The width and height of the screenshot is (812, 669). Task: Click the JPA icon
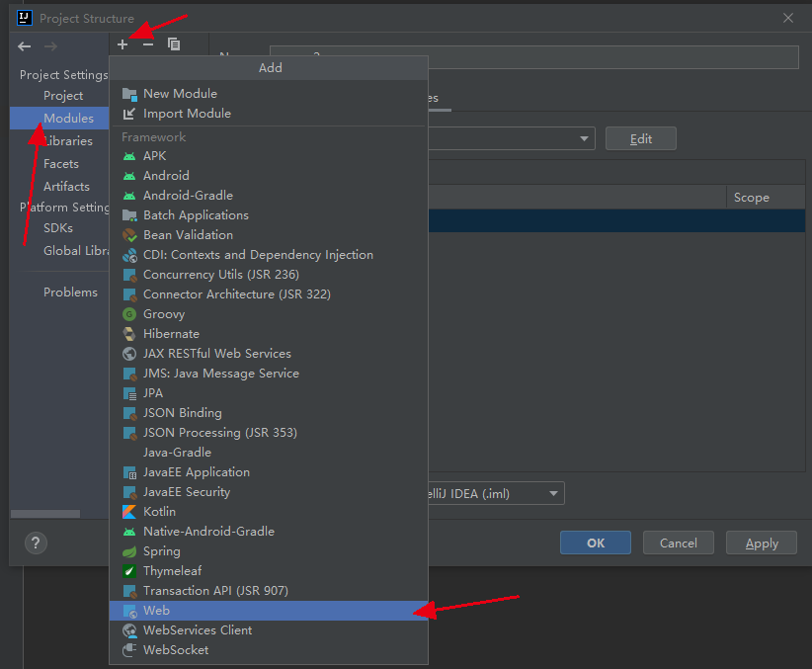coord(129,393)
